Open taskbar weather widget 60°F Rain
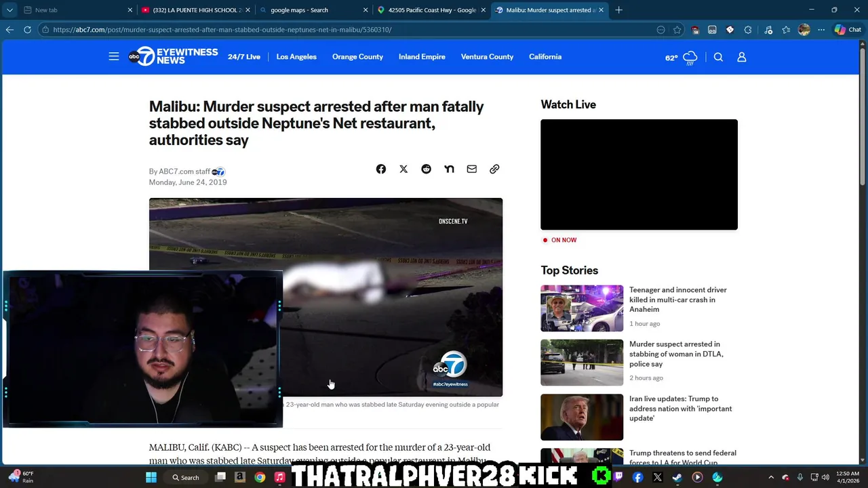The height and width of the screenshot is (488, 868). [x=22, y=477]
